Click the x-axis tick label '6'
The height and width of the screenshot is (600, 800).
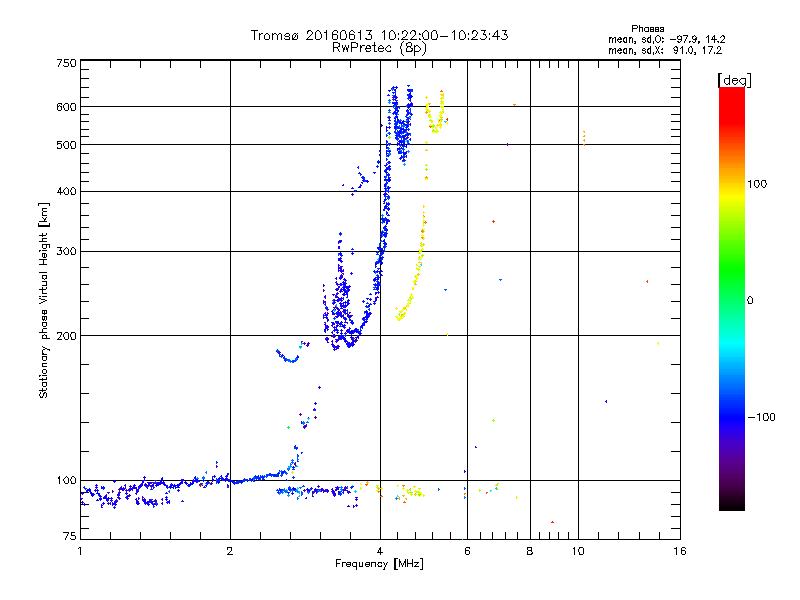pos(467,551)
